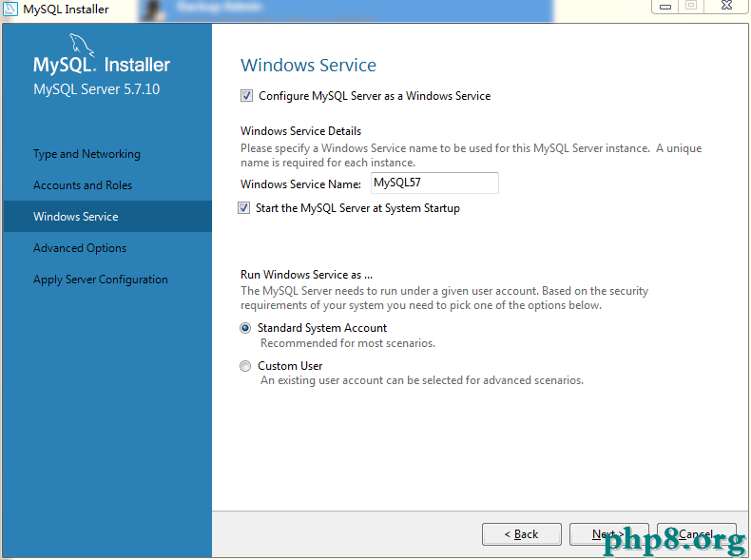Click the Windows Service Details label
This screenshot has width=751, height=560.
[x=300, y=131]
